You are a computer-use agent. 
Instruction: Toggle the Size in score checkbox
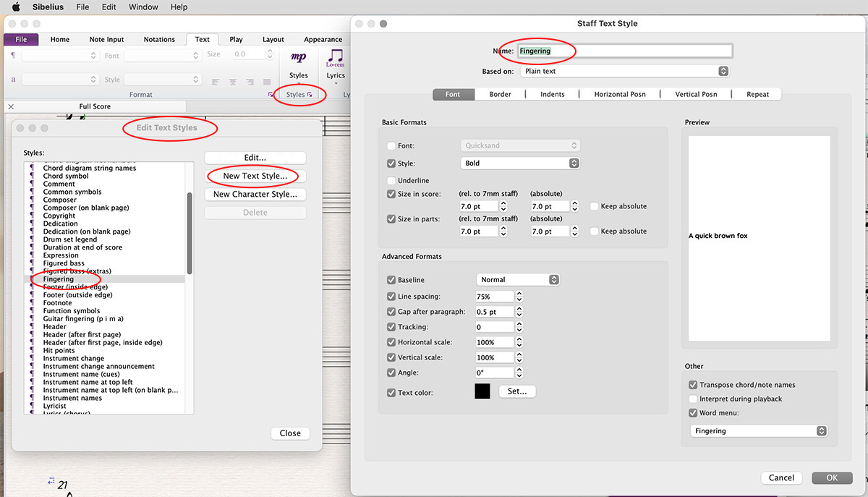pyautogui.click(x=391, y=194)
